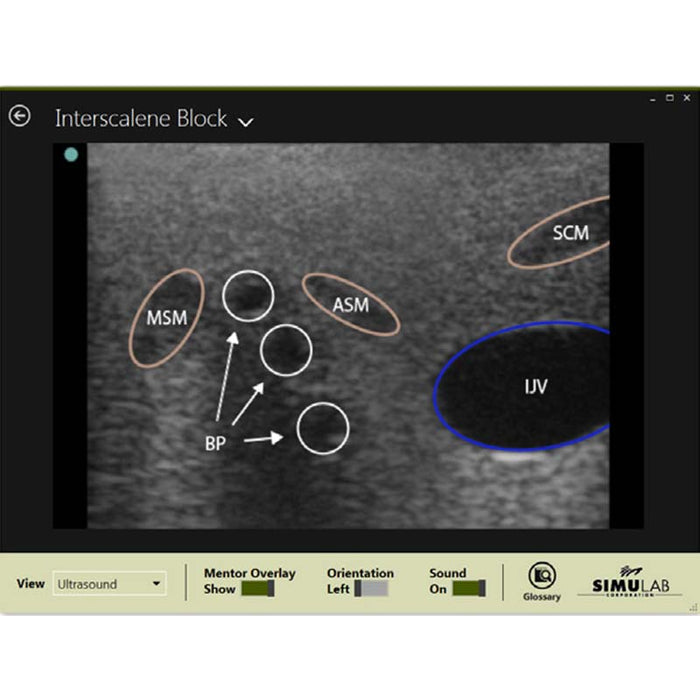The image size is (700, 700).
Task: Click the View dropdown arrow
Action: pos(156,583)
